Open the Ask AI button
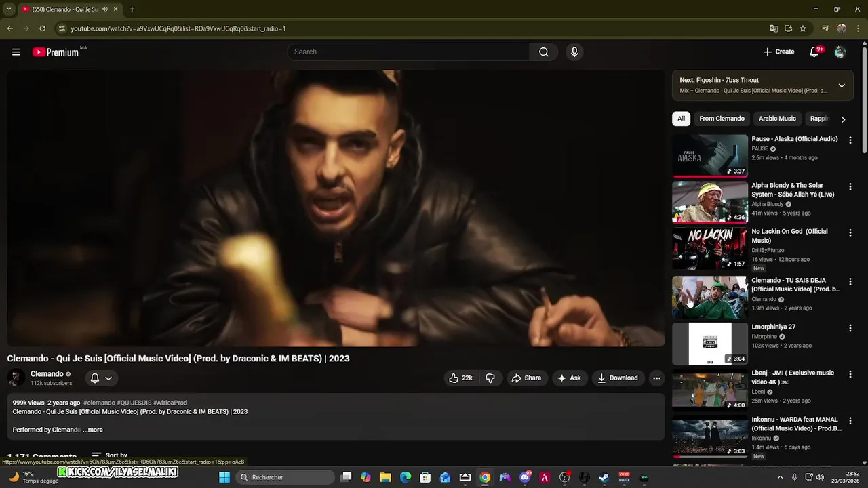Screen dimensions: 868x488 coord(569,378)
